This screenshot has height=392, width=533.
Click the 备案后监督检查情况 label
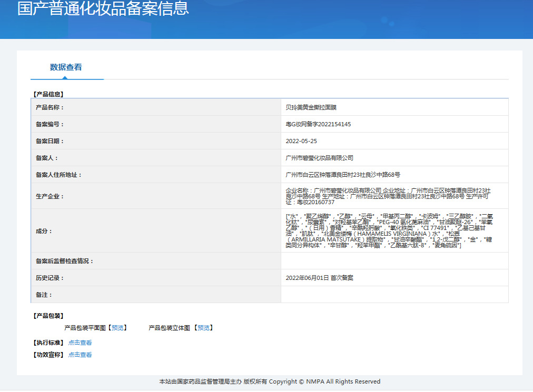point(64,261)
